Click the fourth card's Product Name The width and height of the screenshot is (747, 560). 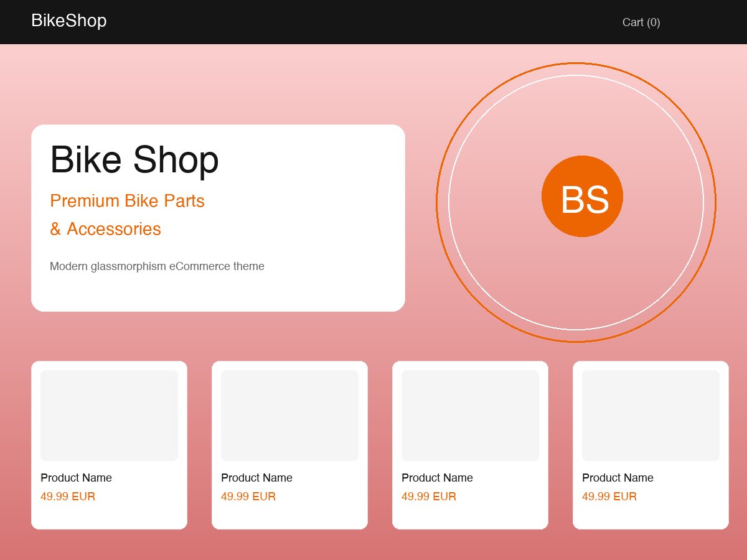[618, 478]
